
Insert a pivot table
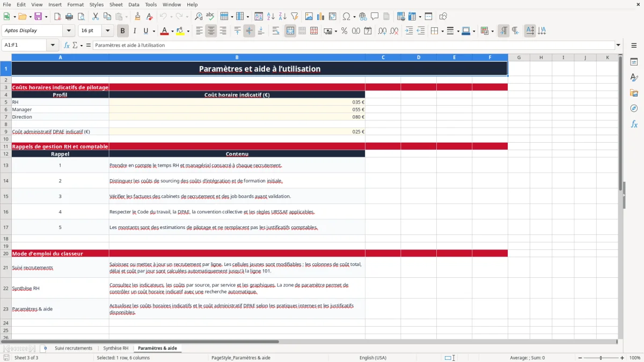(x=333, y=17)
